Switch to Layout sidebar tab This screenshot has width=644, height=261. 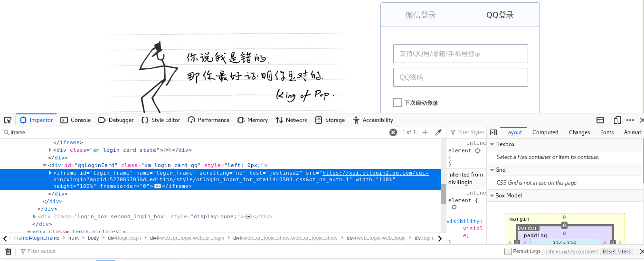click(513, 132)
